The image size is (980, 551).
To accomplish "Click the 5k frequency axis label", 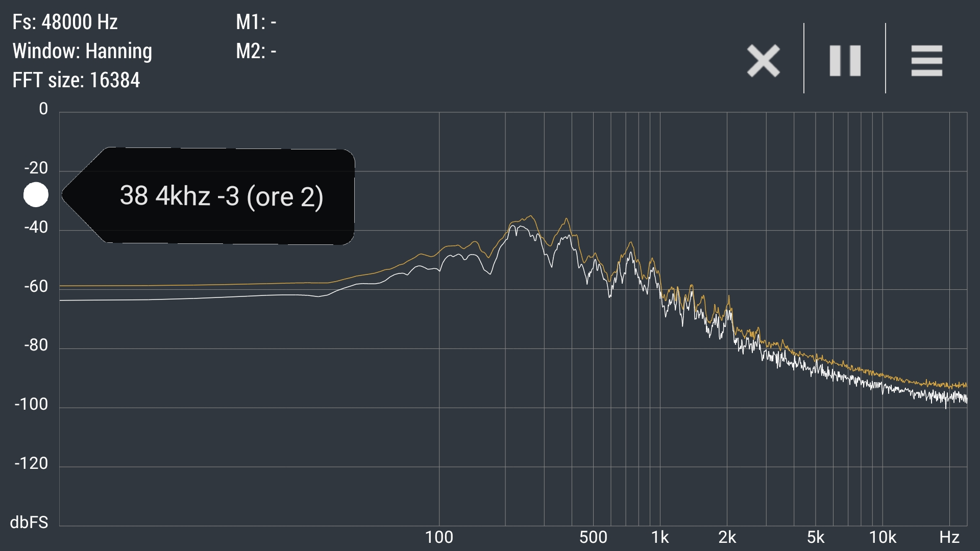I will (815, 537).
